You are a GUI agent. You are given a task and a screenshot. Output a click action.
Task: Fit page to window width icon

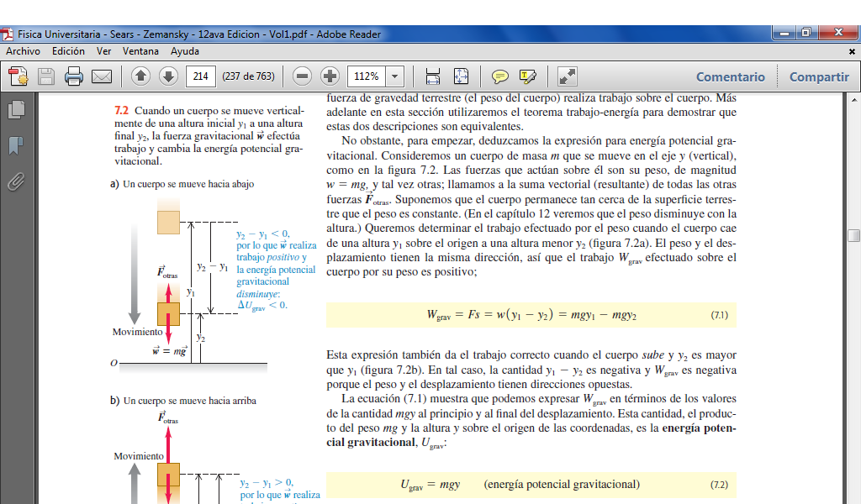(x=433, y=76)
